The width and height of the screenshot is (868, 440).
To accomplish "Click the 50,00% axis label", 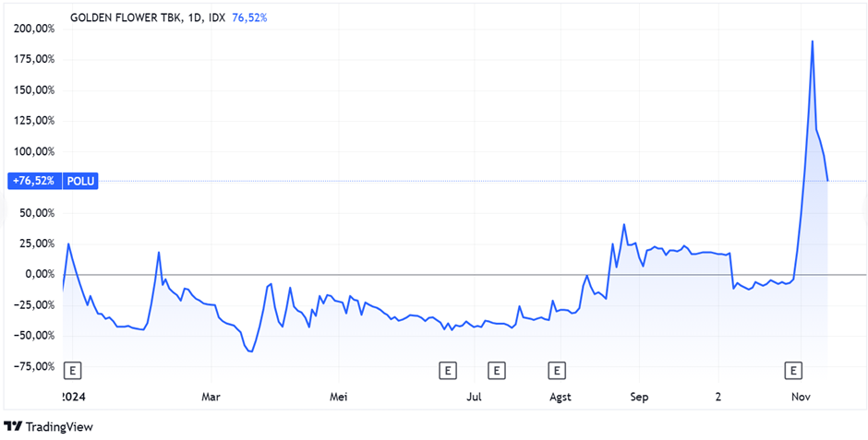I will pyautogui.click(x=37, y=213).
